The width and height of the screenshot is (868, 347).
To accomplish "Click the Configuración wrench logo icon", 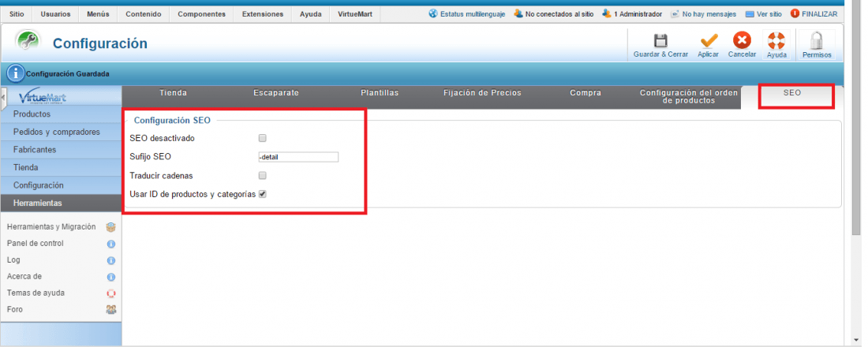I will pos(28,42).
